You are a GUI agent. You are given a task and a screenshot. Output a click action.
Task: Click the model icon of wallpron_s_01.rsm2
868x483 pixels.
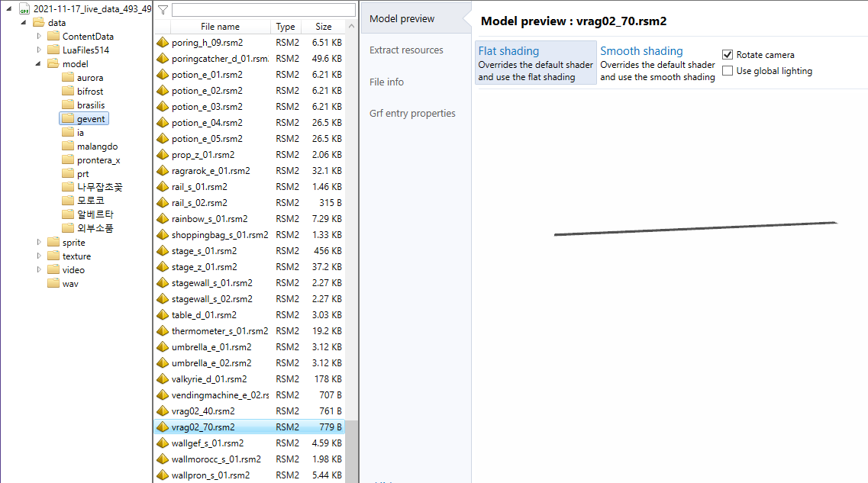(x=162, y=476)
